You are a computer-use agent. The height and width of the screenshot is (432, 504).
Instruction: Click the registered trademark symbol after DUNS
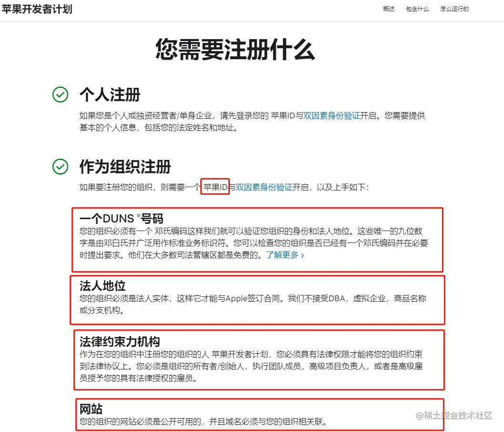[139, 215]
